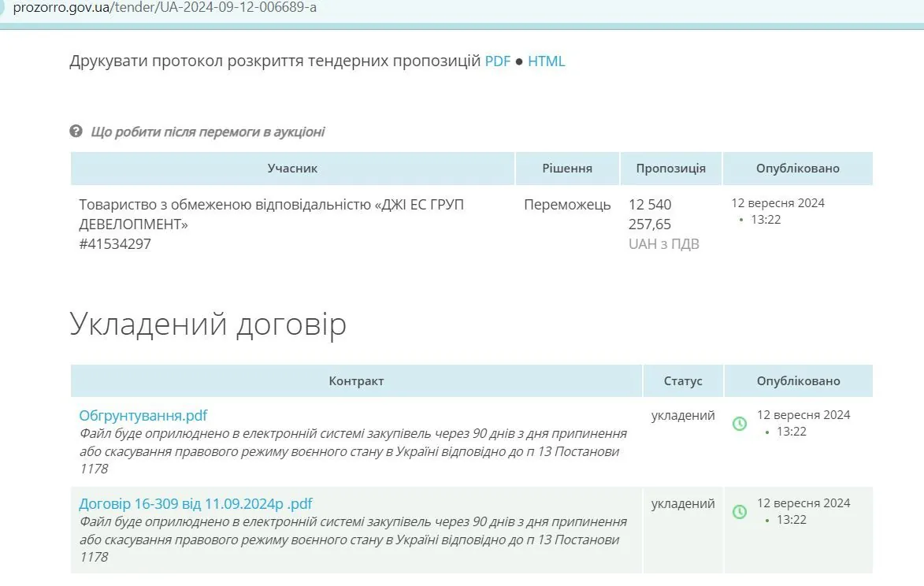Image resolution: width=924 pixels, height=586 pixels.
Task: Select participant name ДЖІ ЕС ГРУП ДЕВЕЛОПМЕНТ
Action: tap(272, 214)
